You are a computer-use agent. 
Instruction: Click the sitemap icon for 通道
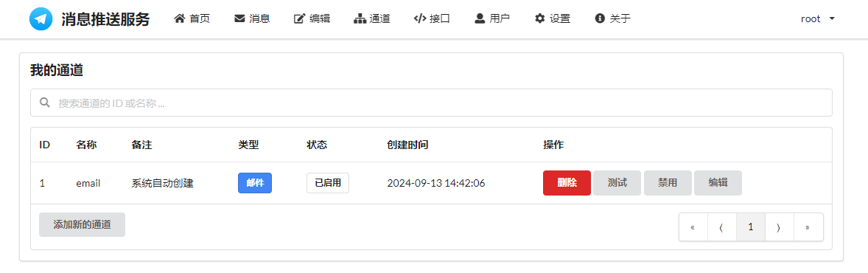tap(360, 19)
